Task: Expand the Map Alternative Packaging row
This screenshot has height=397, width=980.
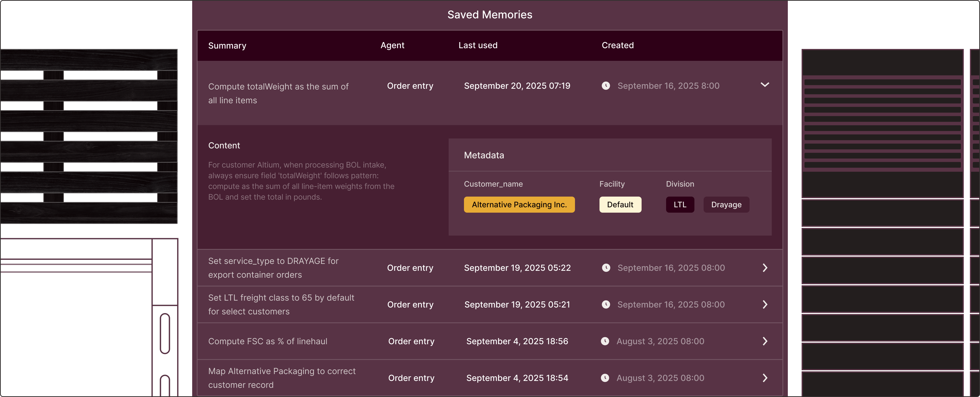Action: [x=765, y=378]
